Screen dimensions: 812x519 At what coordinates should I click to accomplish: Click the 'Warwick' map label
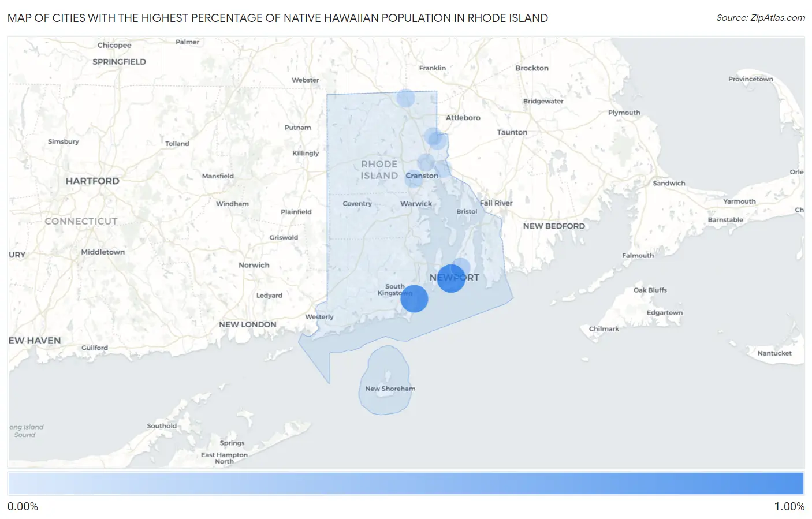416,204
